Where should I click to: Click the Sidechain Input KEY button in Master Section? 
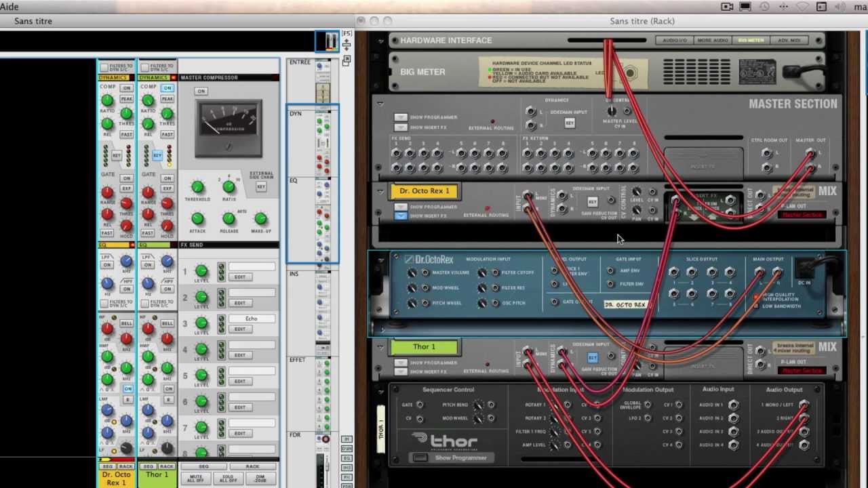click(x=570, y=123)
